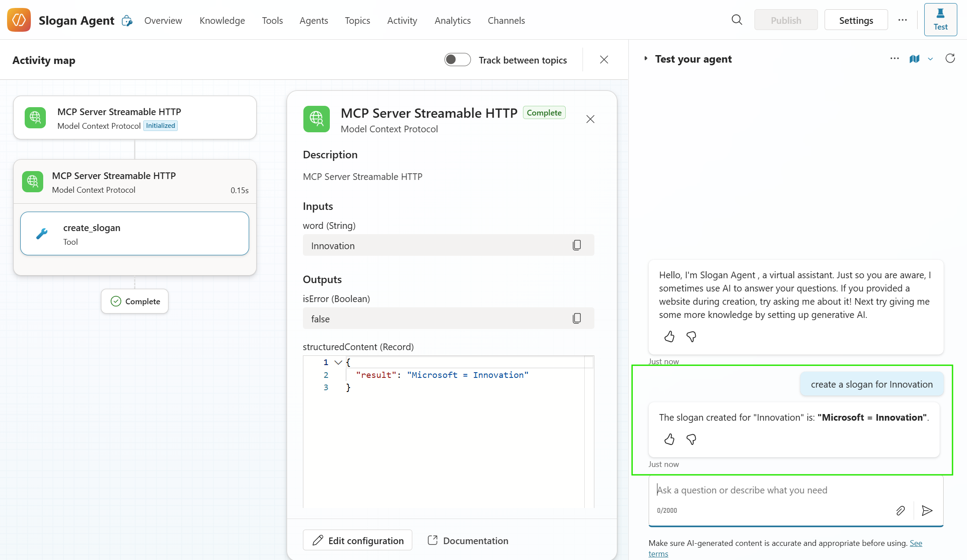This screenshot has height=560, width=967.
Task: Collapse JSON record at line 1
Action: (338, 362)
